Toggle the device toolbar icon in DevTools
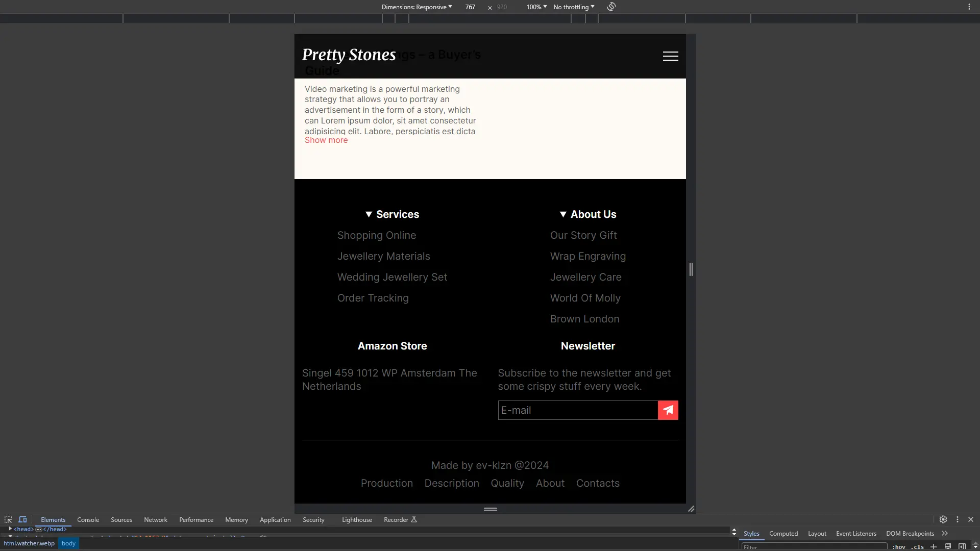This screenshot has width=980, height=551. [22, 519]
